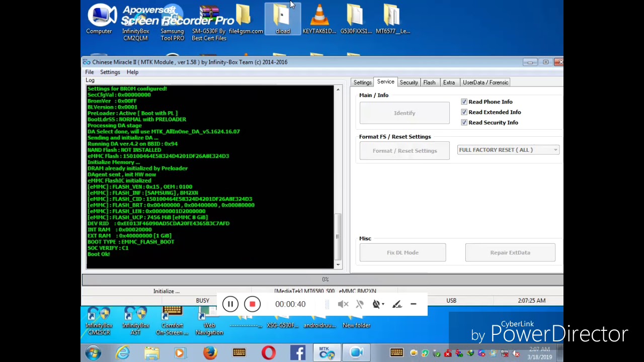Screen dimensions: 644x362
Task: Launch Opera from the taskbar
Action: 269,353
